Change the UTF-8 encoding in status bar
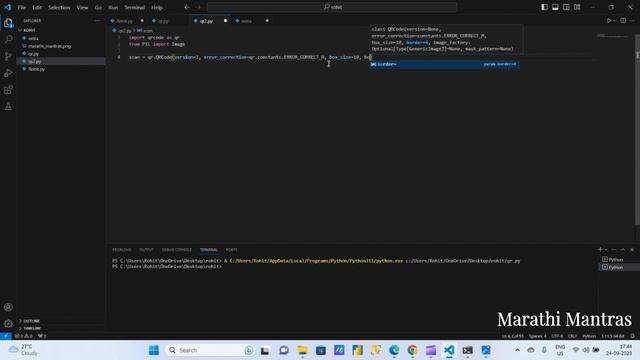The image size is (640, 360). 557,336
